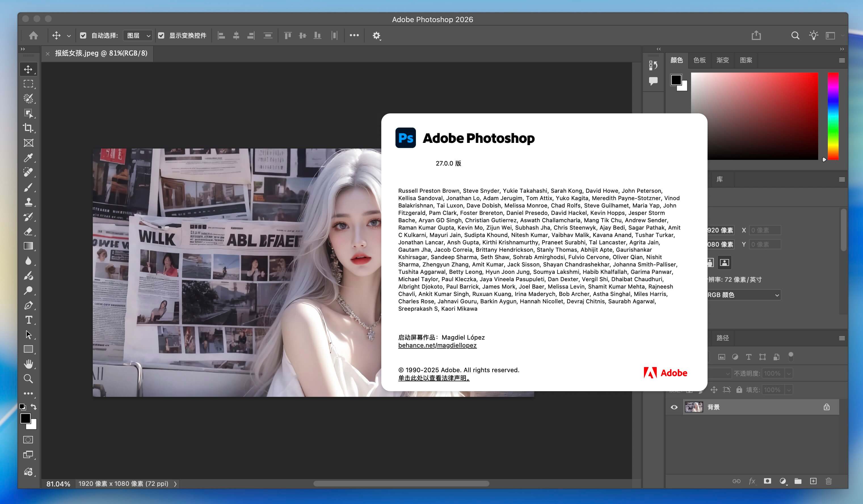The image size is (863, 504).
Task: Select the Crop tool
Action: 28,128
